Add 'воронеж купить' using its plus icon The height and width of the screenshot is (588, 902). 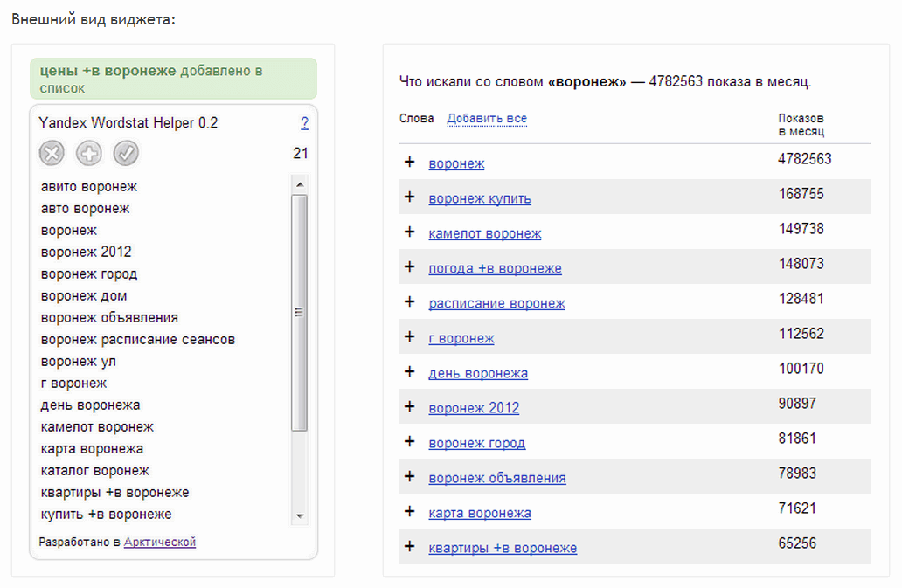click(x=410, y=197)
